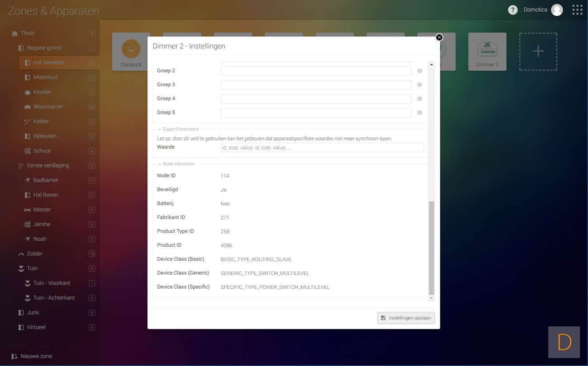Click the info icon next to Groep 4
Screen dimensions: 588x366
click(419, 99)
